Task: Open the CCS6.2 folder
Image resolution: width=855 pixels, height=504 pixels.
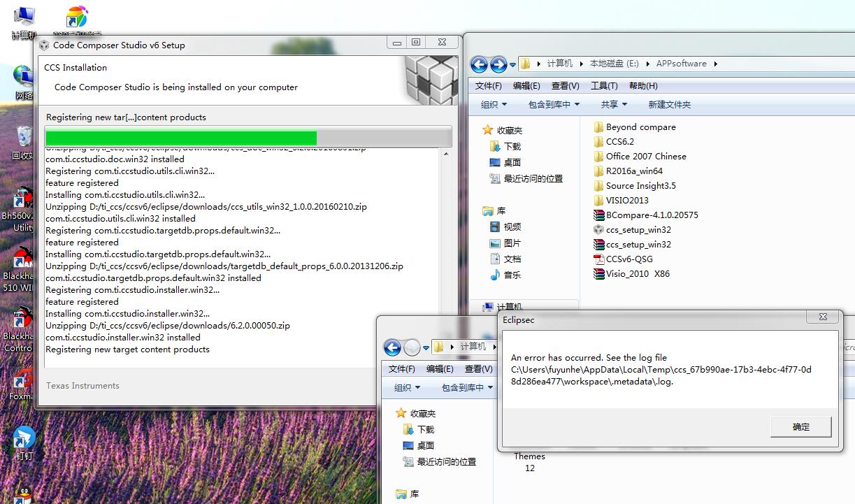Action: [614, 142]
